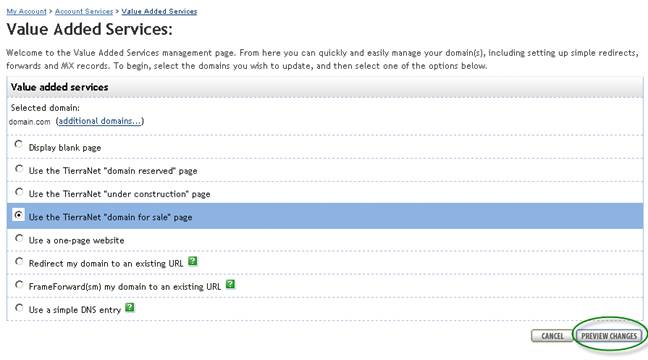Viewport: 648px width, 360px height.
Task: Select Redirect my domain to existing URL
Action: 19,261
